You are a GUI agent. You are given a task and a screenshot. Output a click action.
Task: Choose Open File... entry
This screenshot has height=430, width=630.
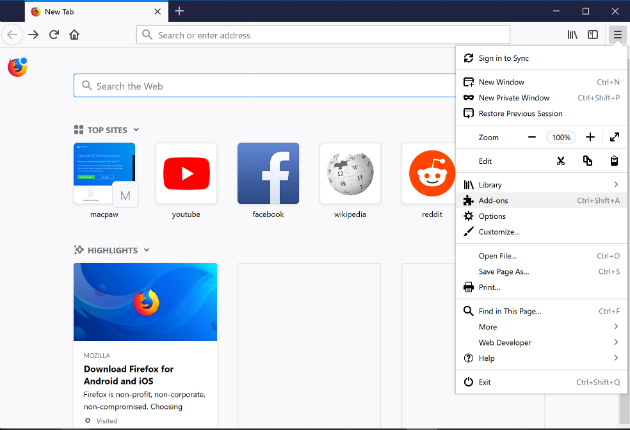pyautogui.click(x=541, y=256)
